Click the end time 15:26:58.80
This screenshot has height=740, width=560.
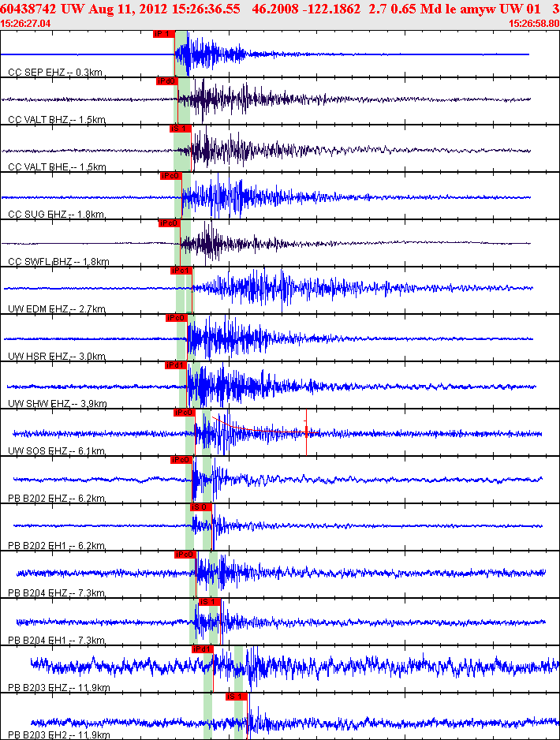pyautogui.click(x=534, y=23)
